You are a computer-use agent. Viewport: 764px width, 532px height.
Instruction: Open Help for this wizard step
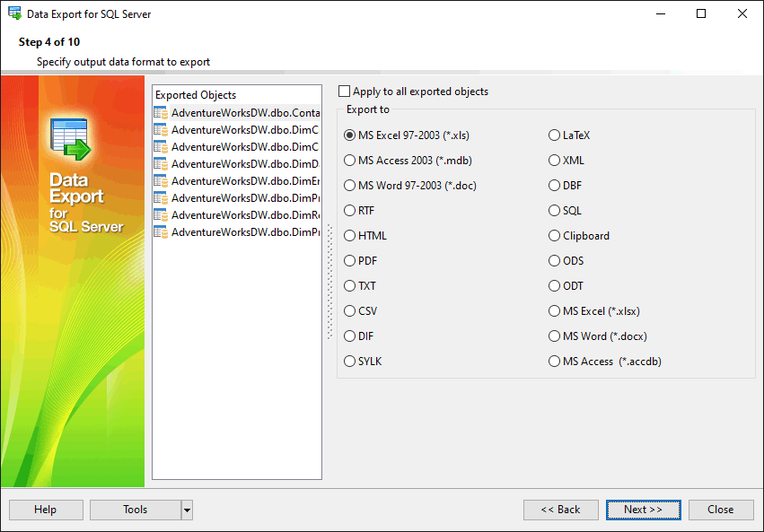coord(46,510)
